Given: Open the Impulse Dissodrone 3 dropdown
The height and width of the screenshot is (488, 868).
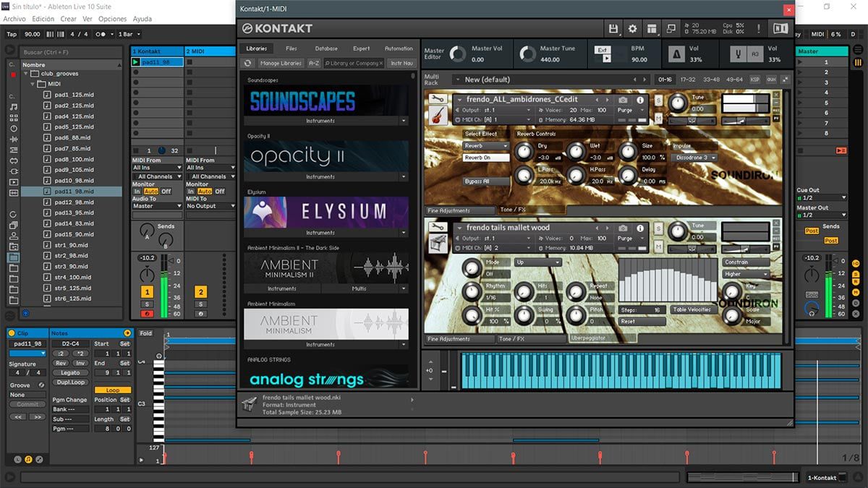Looking at the screenshot, I should click(x=695, y=158).
